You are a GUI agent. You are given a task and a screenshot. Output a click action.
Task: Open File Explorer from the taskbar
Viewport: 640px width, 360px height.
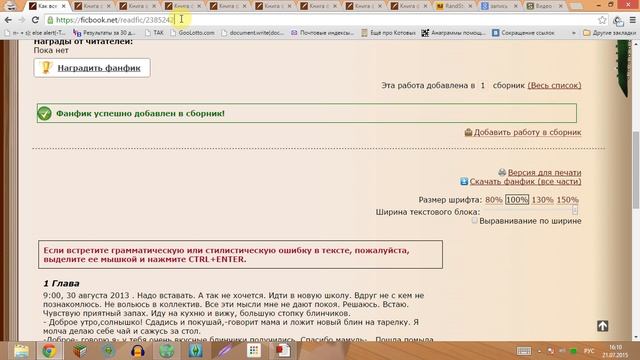tap(21, 351)
